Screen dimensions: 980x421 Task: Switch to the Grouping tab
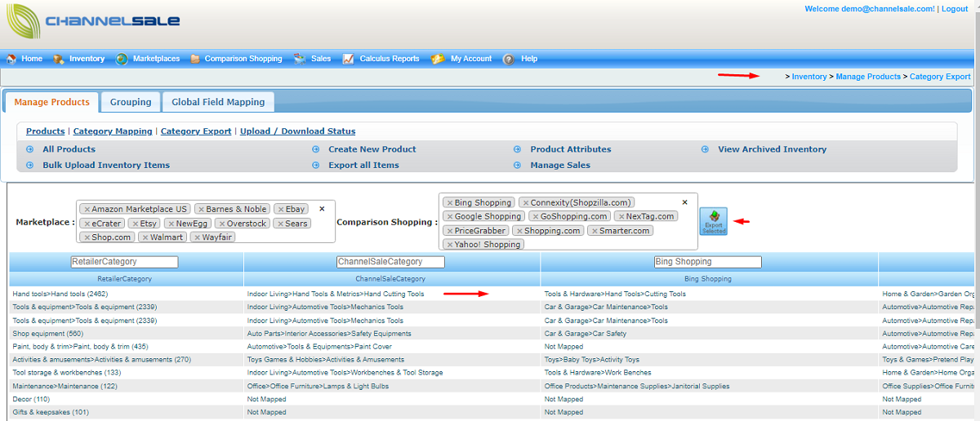pyautogui.click(x=131, y=102)
